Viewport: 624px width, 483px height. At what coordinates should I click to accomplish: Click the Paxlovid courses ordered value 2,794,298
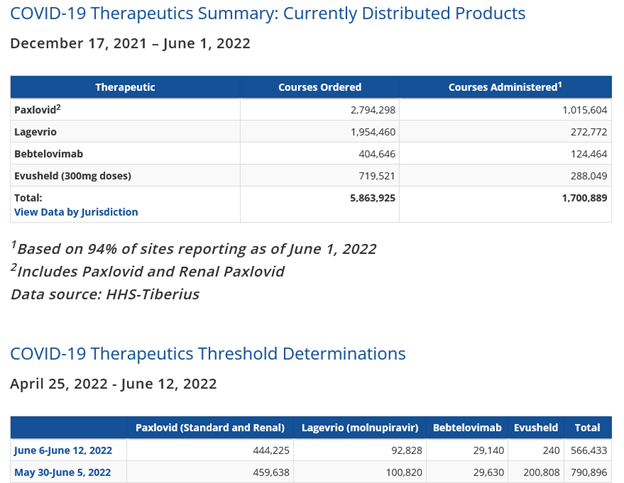(368, 109)
